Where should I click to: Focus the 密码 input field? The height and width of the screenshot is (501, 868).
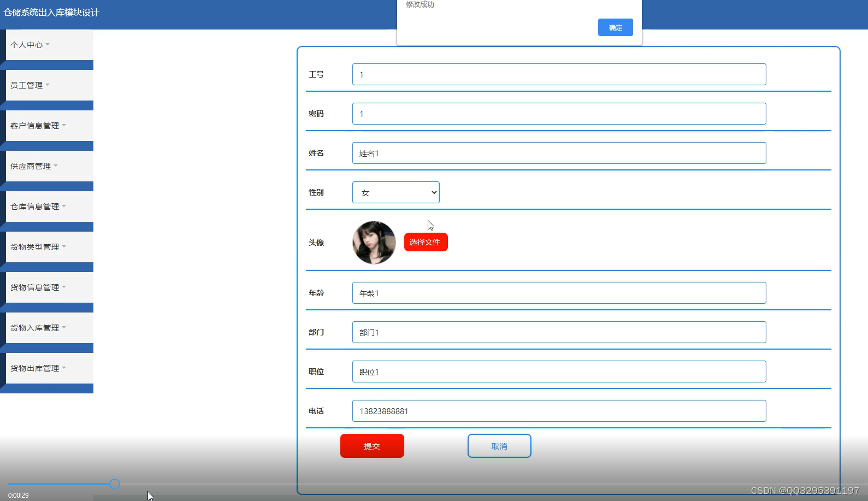pyautogui.click(x=559, y=114)
